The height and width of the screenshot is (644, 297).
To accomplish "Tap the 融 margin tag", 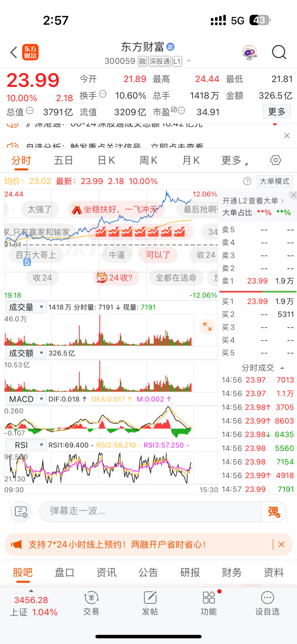I will tap(142, 61).
